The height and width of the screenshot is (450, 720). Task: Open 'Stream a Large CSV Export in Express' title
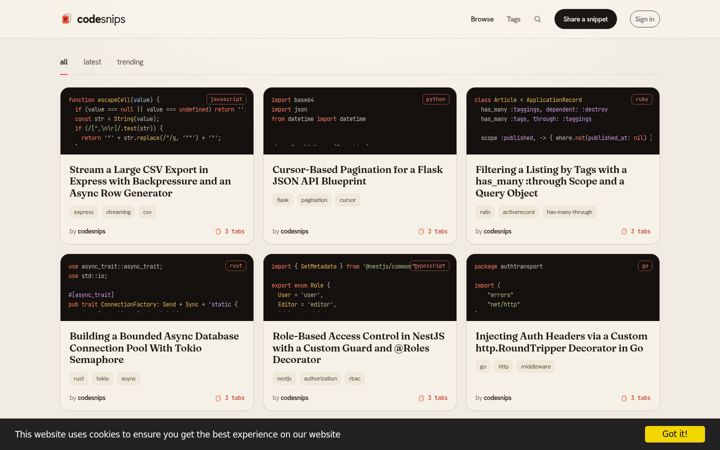click(150, 181)
